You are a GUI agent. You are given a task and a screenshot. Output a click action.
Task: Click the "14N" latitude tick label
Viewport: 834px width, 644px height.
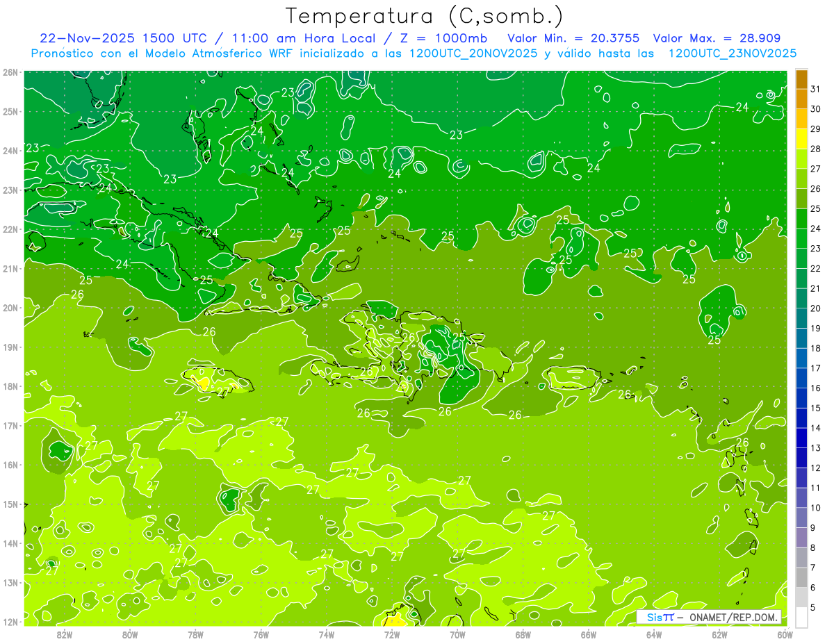coord(11,543)
